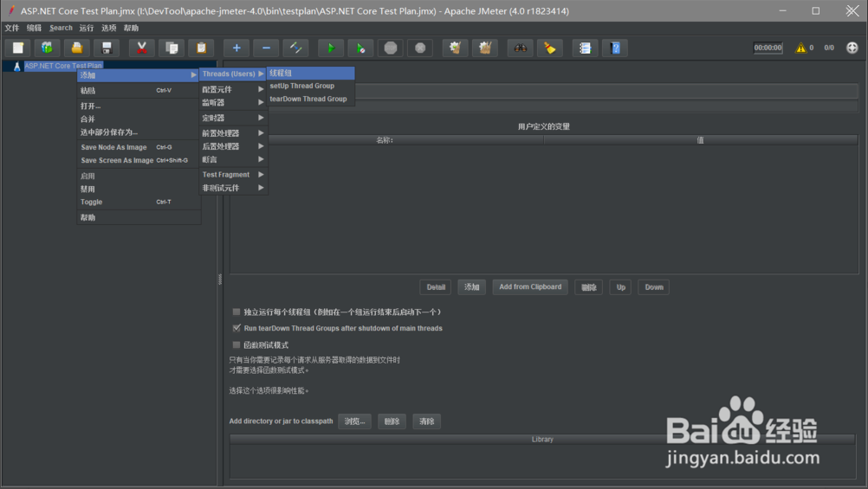Expand the 非测试元件 submenu
The image size is (868, 489).
point(233,188)
